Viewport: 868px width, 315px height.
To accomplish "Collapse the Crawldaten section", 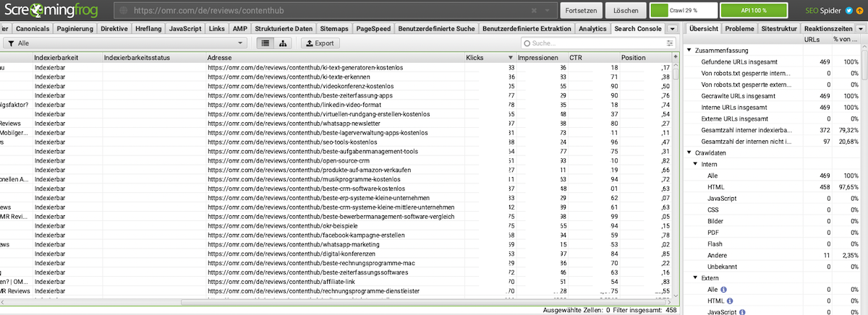I will click(x=689, y=153).
